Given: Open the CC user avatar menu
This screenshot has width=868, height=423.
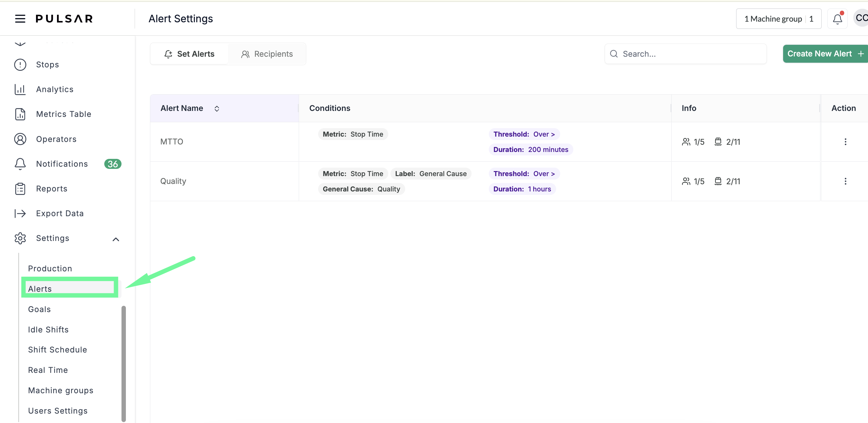Looking at the screenshot, I should (861, 18).
